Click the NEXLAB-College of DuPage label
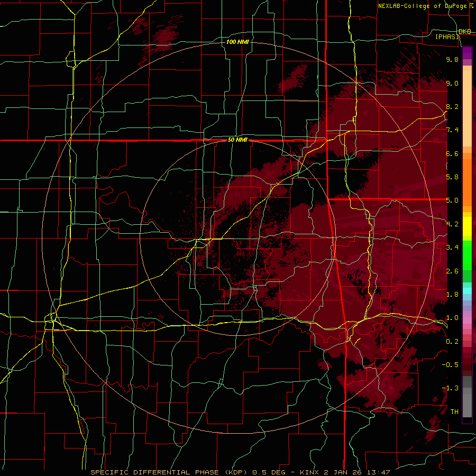Image resolution: width=476 pixels, height=476 pixels. pos(422,6)
